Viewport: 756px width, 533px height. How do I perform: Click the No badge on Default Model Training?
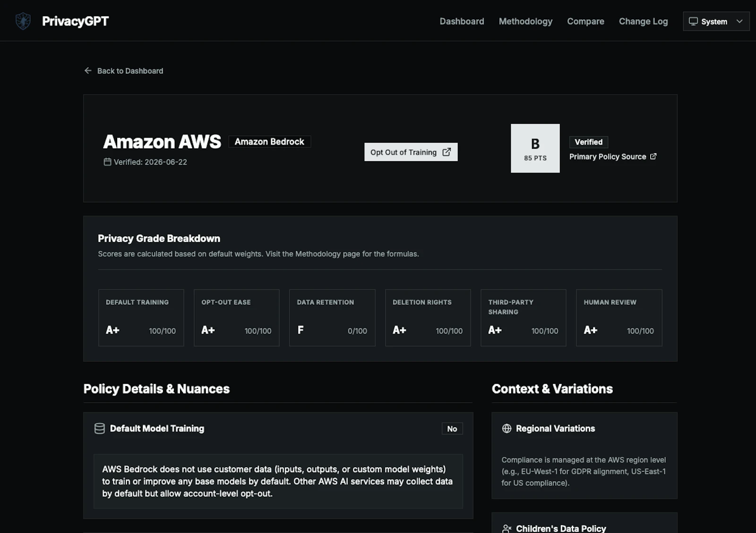[x=452, y=429]
